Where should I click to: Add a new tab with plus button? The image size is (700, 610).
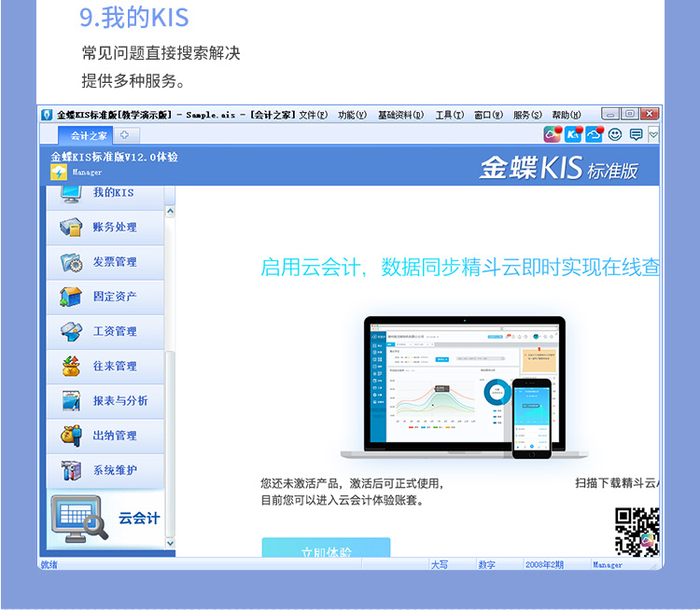[125, 135]
